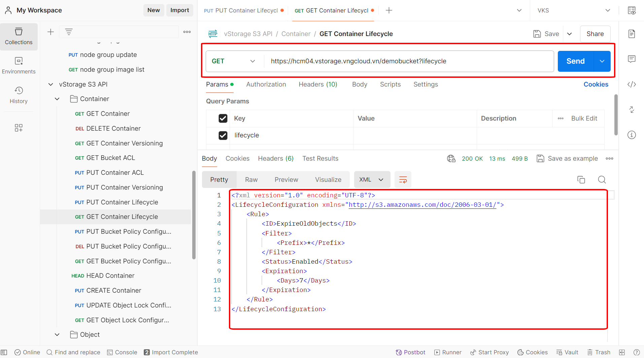
Task: Toggle the select-all params checkbox
Action: tap(223, 118)
